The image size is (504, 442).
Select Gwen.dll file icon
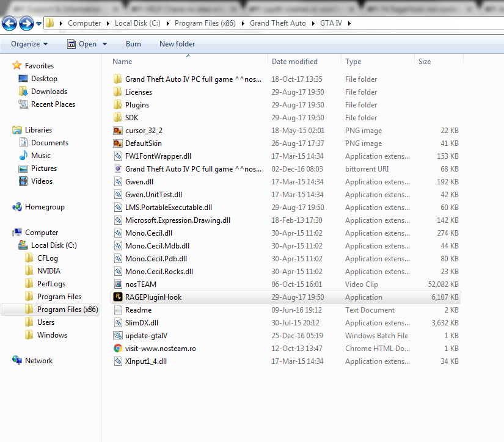pos(118,182)
